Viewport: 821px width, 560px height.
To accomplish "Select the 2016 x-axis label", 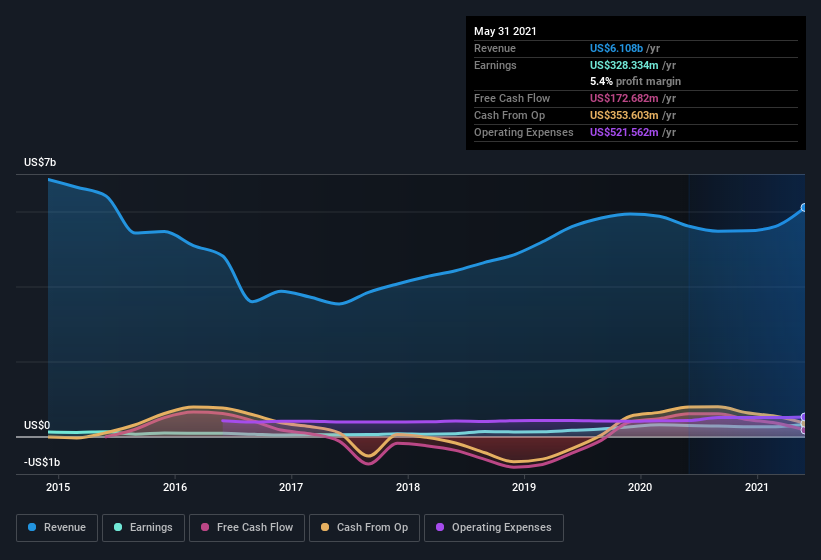I will click(175, 487).
